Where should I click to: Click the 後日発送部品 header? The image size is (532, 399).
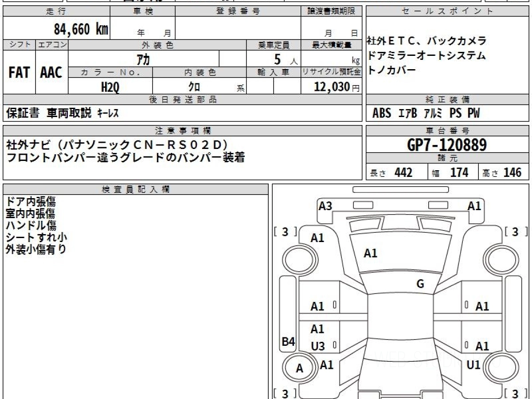pyautogui.click(x=183, y=100)
